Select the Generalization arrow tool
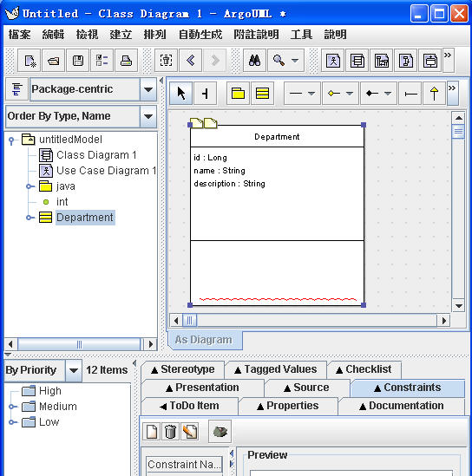472x476 pixels. coord(434,93)
